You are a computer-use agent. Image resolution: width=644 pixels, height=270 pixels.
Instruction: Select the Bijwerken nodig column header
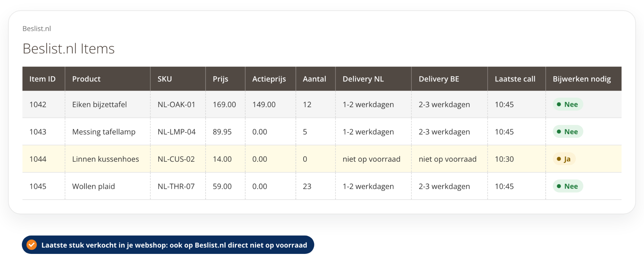pyautogui.click(x=584, y=79)
